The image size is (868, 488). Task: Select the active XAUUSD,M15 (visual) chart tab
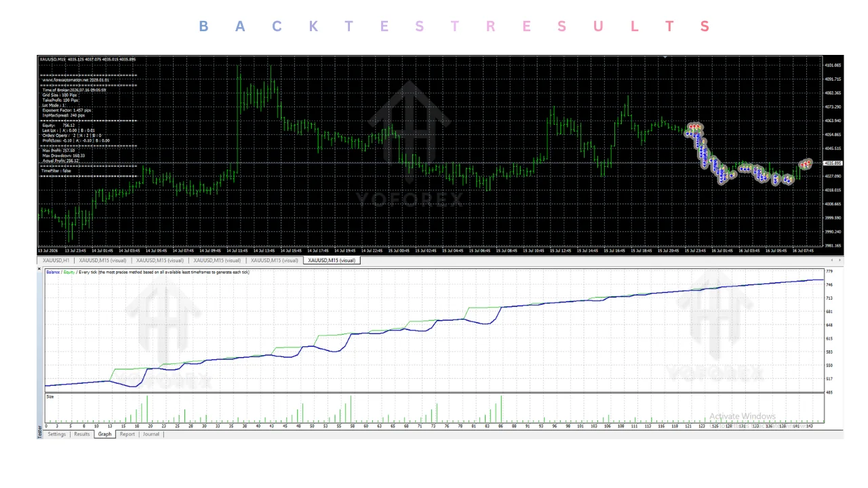pyautogui.click(x=332, y=260)
